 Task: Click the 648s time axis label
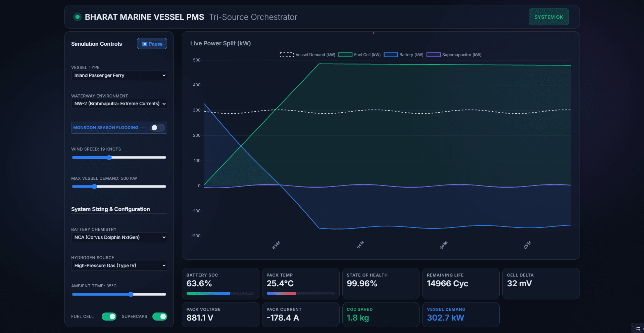(x=443, y=245)
